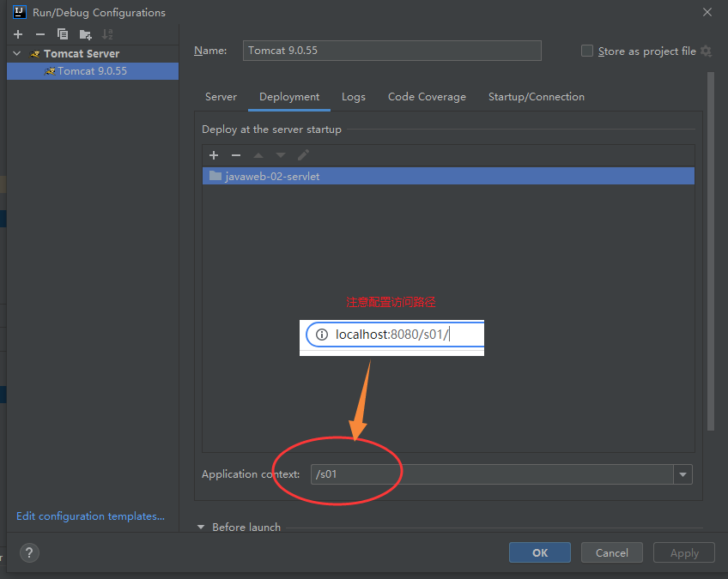Click the localhost:8080/s01/ address bar
728x579 pixels.
click(x=395, y=335)
